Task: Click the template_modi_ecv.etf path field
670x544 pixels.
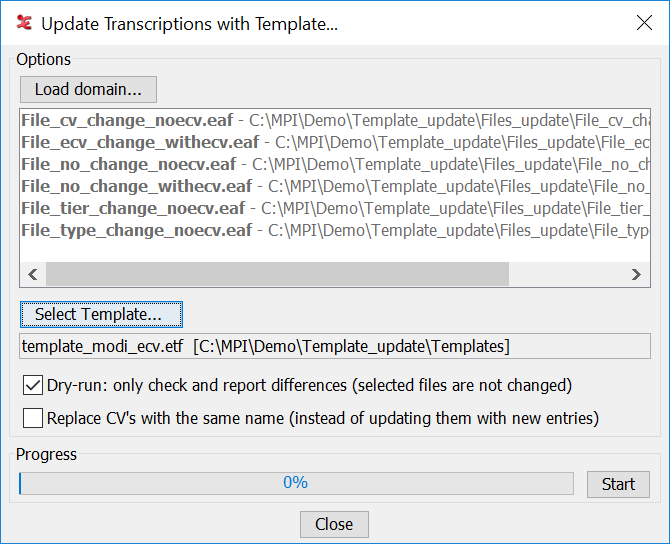Action: click(x=335, y=346)
